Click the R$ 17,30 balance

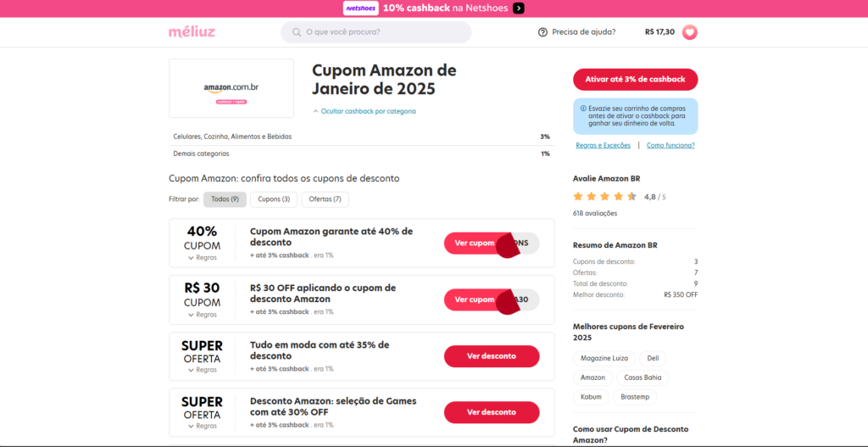[659, 32]
